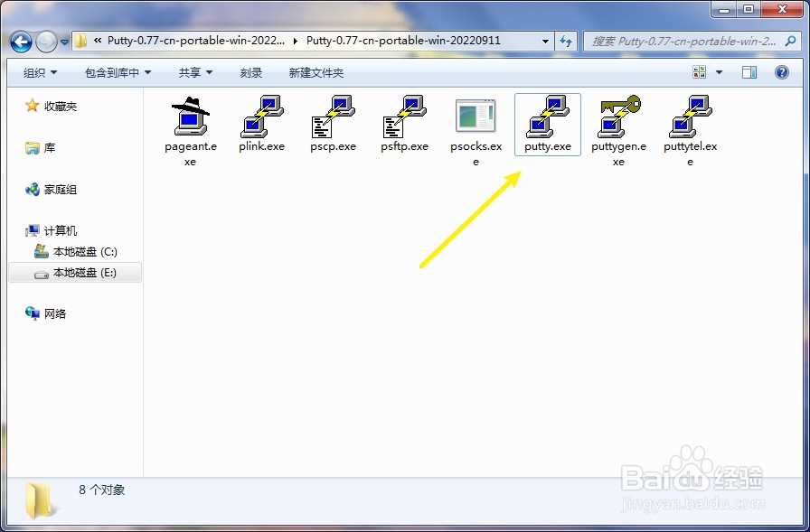Image resolution: width=810 pixels, height=532 pixels.
Task: Select the psocks.exe file icon
Action: tap(476, 116)
